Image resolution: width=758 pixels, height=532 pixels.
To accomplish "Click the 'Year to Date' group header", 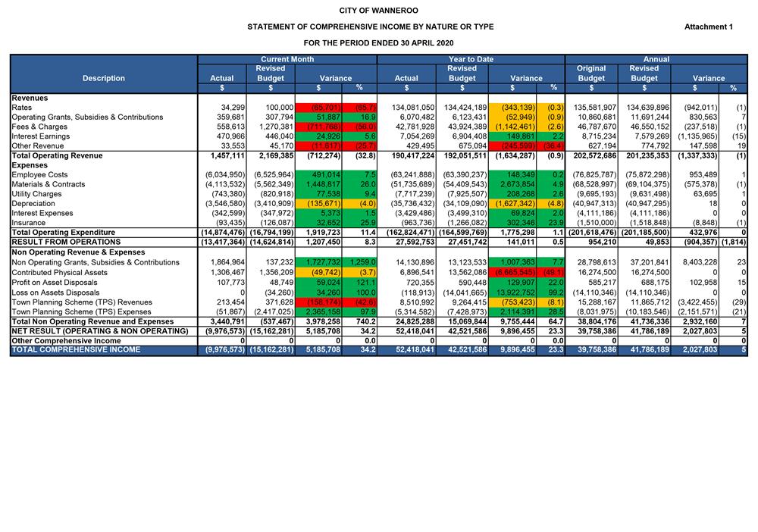I will (471, 59).
